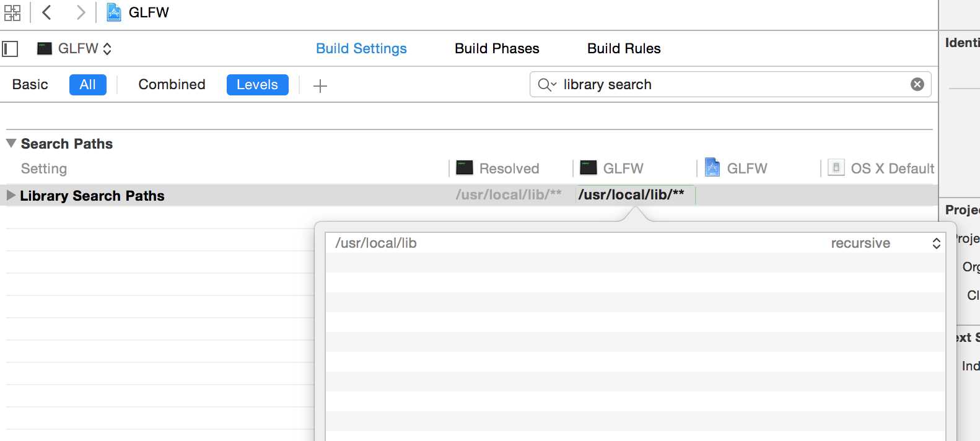
Task: Show Basic build settings
Action: pyautogui.click(x=30, y=84)
